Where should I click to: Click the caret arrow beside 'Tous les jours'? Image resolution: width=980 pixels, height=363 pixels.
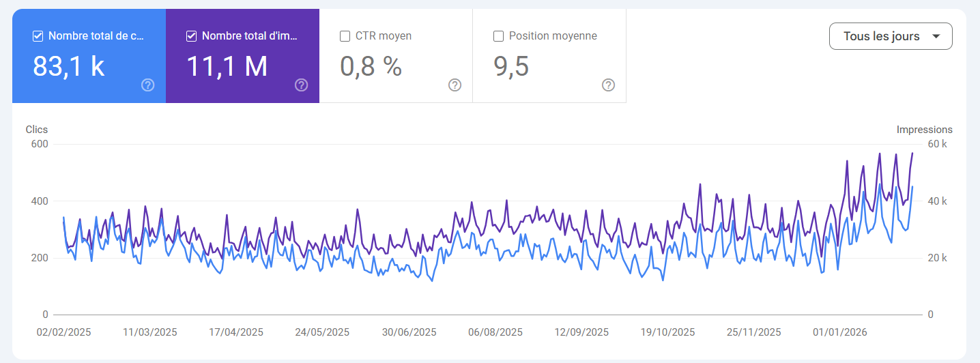point(936,36)
